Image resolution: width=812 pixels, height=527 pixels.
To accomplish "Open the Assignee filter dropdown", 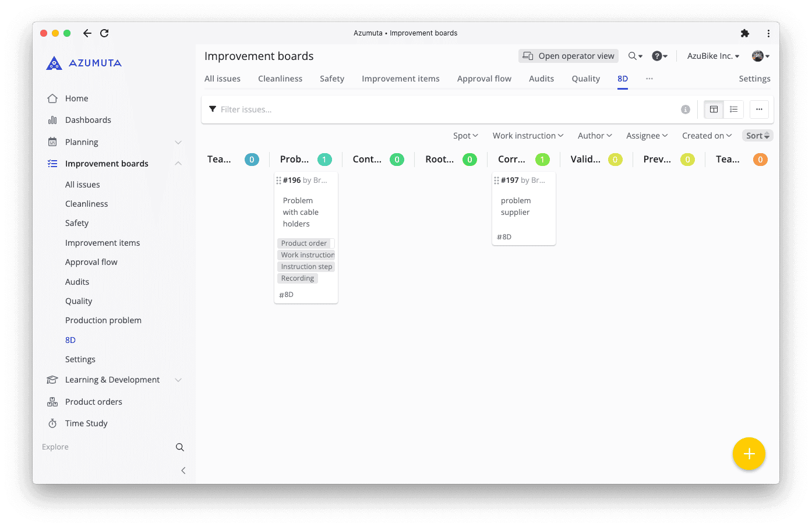I will (647, 136).
